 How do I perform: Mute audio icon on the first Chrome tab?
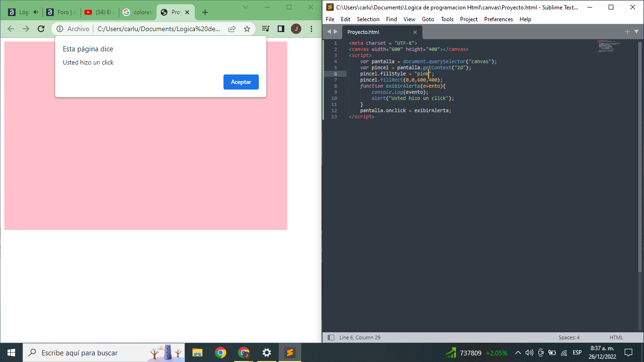35,12
